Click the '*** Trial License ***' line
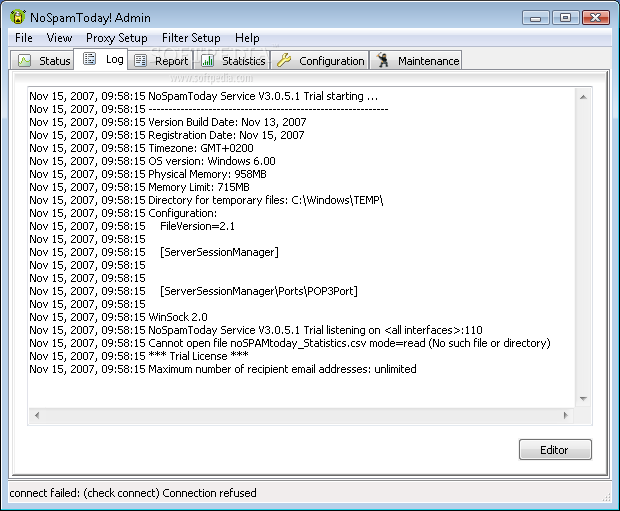The height and width of the screenshot is (511, 620). [x=139, y=356]
